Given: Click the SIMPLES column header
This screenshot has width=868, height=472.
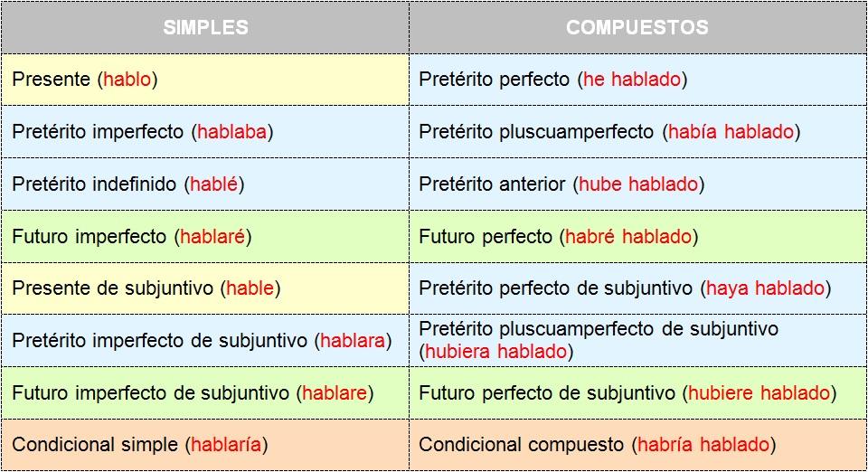Looking at the screenshot, I should [x=205, y=27].
